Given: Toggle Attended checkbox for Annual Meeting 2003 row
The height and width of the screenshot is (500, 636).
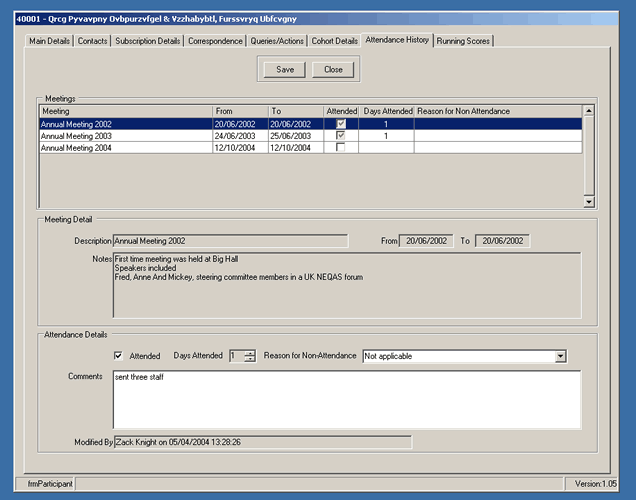Looking at the screenshot, I should (x=341, y=136).
